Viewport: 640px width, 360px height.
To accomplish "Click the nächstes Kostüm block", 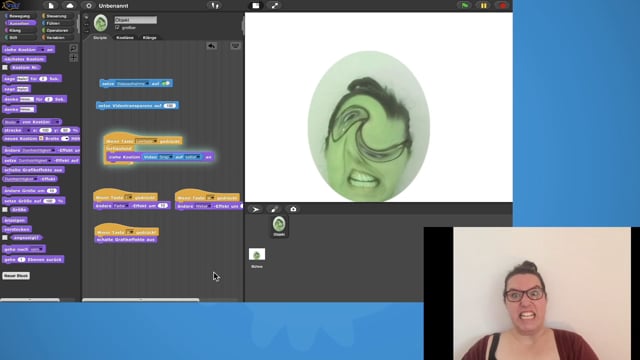I will pyautogui.click(x=24, y=59).
